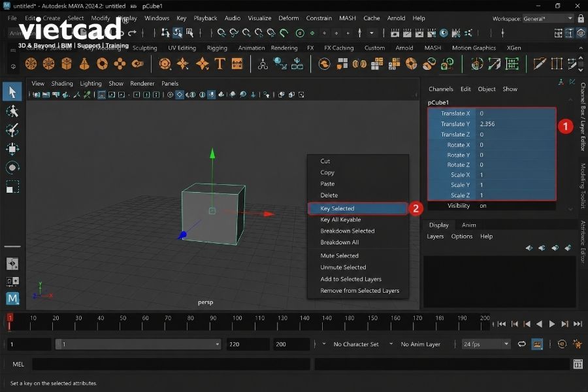Open the Modeling Toolkit side tab
The height and width of the screenshot is (392, 588).
582,186
